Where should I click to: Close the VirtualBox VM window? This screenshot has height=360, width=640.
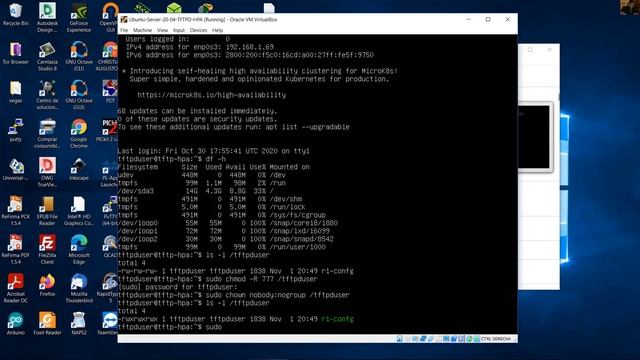(507, 19)
